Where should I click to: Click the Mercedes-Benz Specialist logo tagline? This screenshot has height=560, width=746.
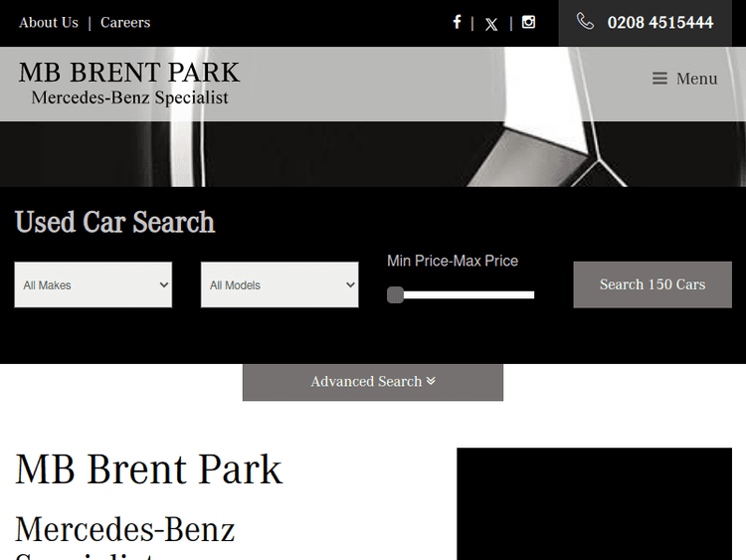tap(129, 97)
